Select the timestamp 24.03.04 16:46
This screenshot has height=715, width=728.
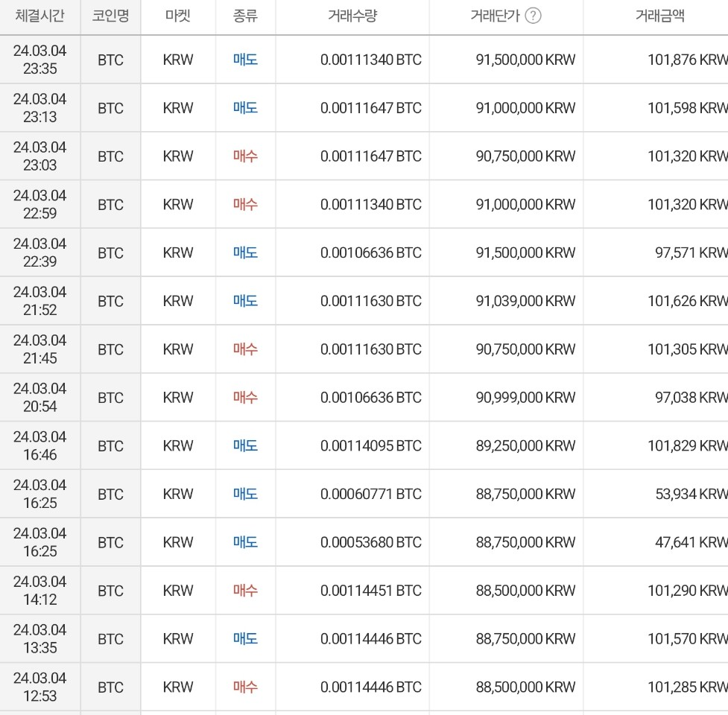pos(40,445)
